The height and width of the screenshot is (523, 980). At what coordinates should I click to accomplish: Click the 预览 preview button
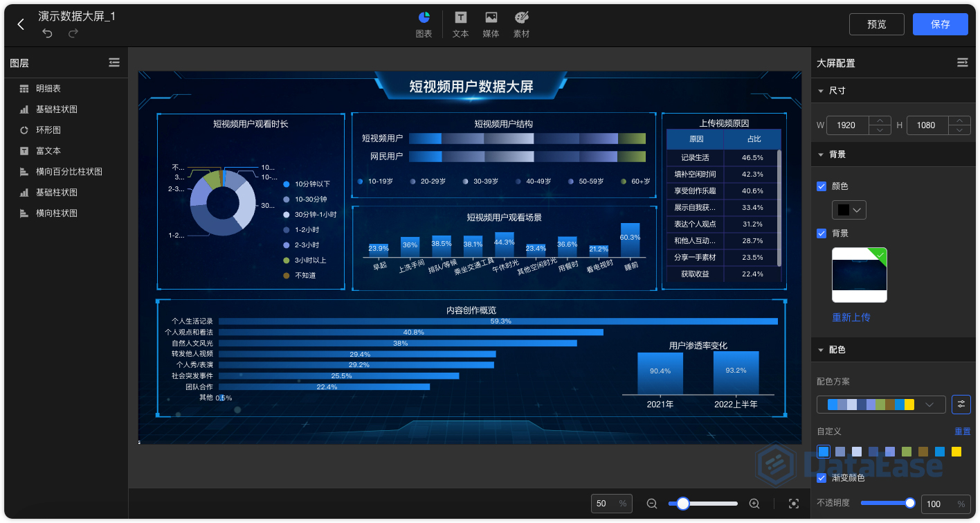coord(877,24)
